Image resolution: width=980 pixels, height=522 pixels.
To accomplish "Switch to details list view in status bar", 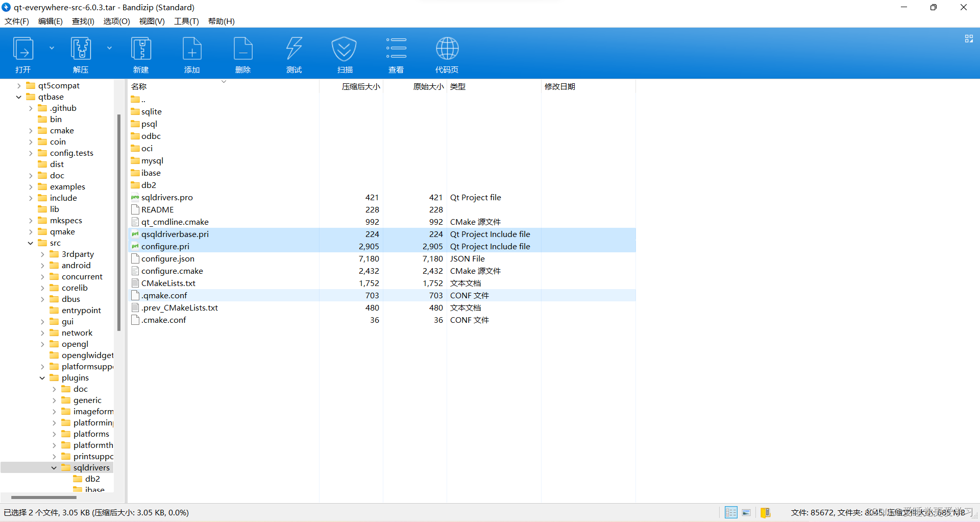I will (x=731, y=512).
